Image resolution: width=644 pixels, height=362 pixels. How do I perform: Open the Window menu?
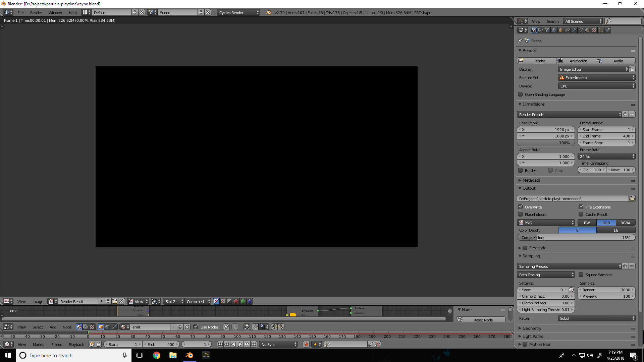click(55, 13)
